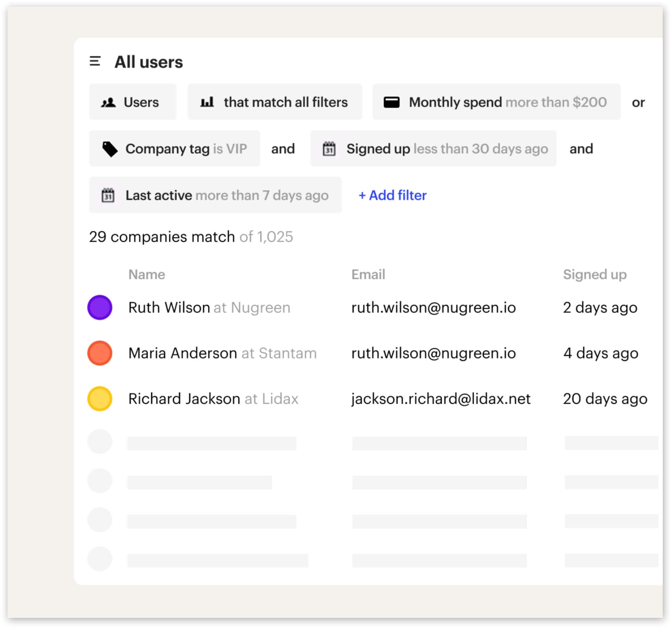Open the Users type selector text
Screen dimensions: 672x628
(141, 102)
